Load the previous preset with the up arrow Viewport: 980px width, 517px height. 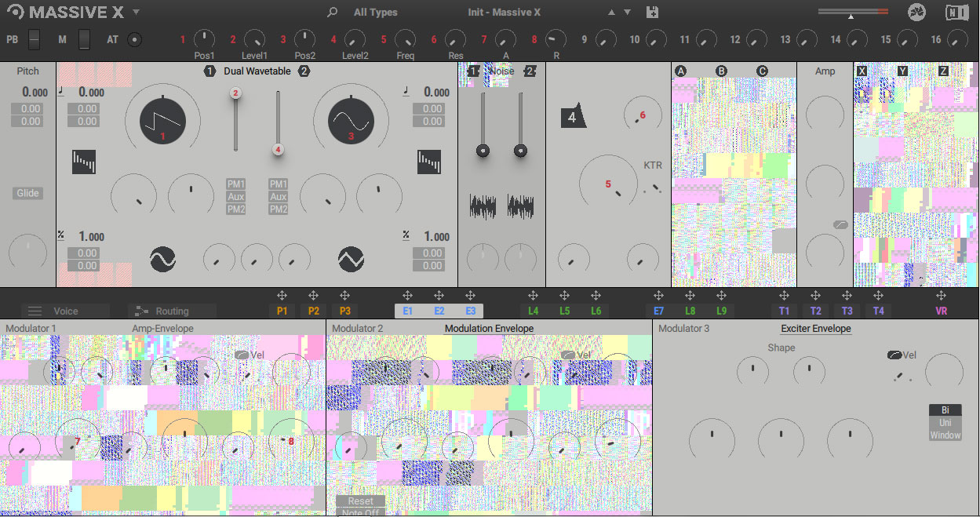(x=612, y=13)
